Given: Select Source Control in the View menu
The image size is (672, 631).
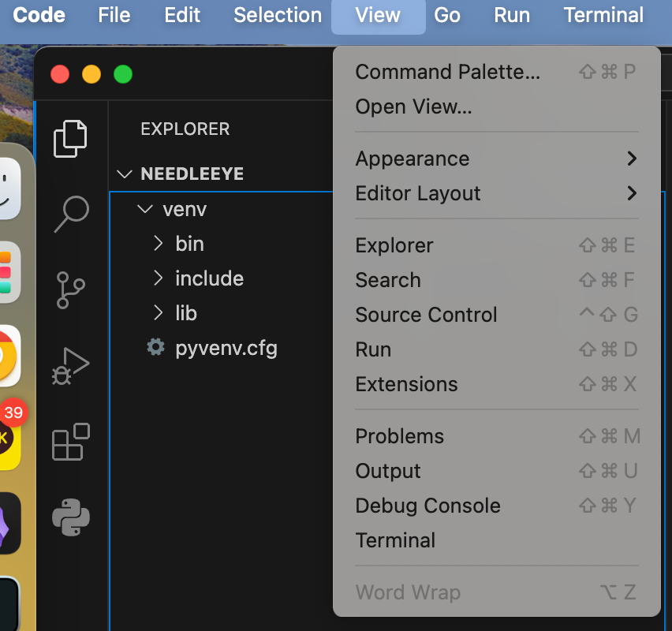Looking at the screenshot, I should (x=496, y=315).
